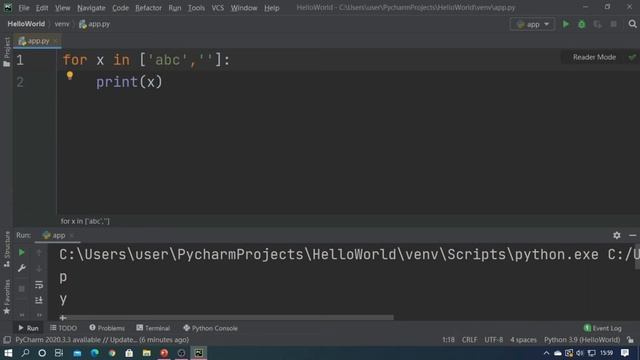Click the Scroll to End icon in Run panel

point(39,300)
